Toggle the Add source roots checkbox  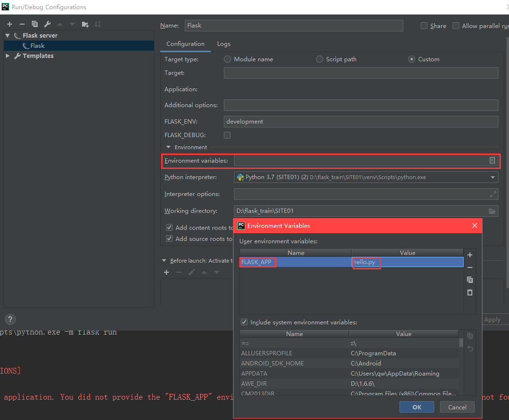click(x=169, y=238)
